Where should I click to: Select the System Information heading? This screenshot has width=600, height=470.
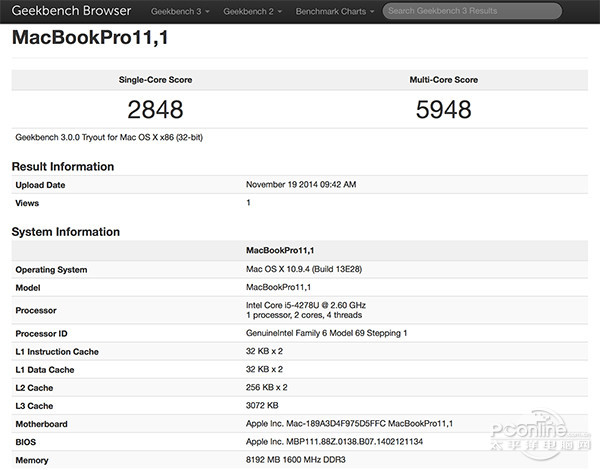[x=65, y=232]
